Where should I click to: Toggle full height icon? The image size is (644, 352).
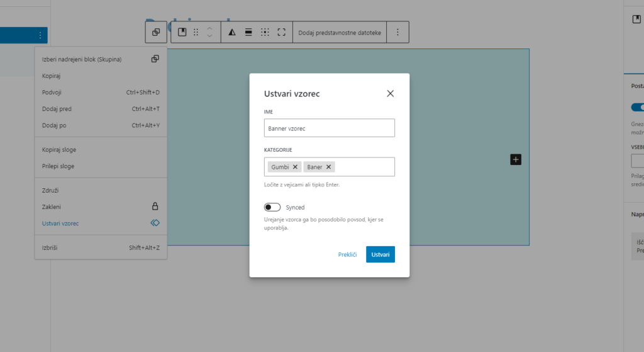(281, 32)
